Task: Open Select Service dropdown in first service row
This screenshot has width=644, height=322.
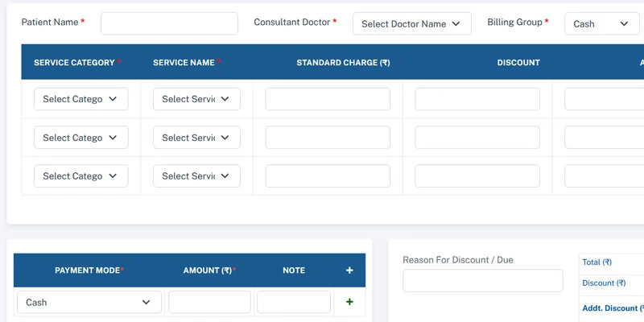Action: pos(196,99)
